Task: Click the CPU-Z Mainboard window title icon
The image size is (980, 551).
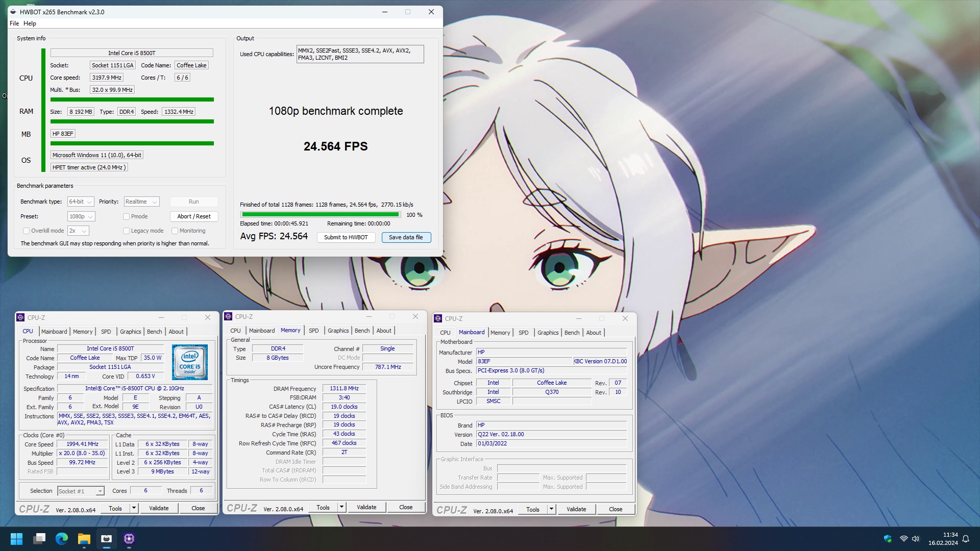Action: pos(438,318)
